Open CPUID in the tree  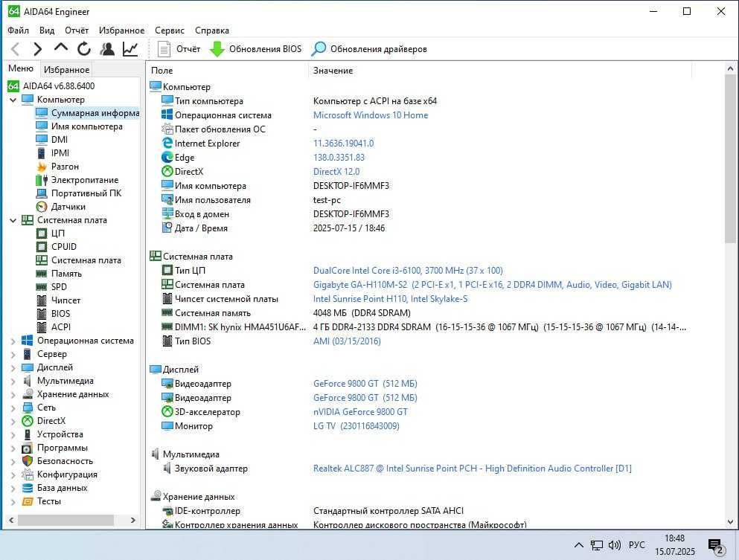tap(63, 247)
